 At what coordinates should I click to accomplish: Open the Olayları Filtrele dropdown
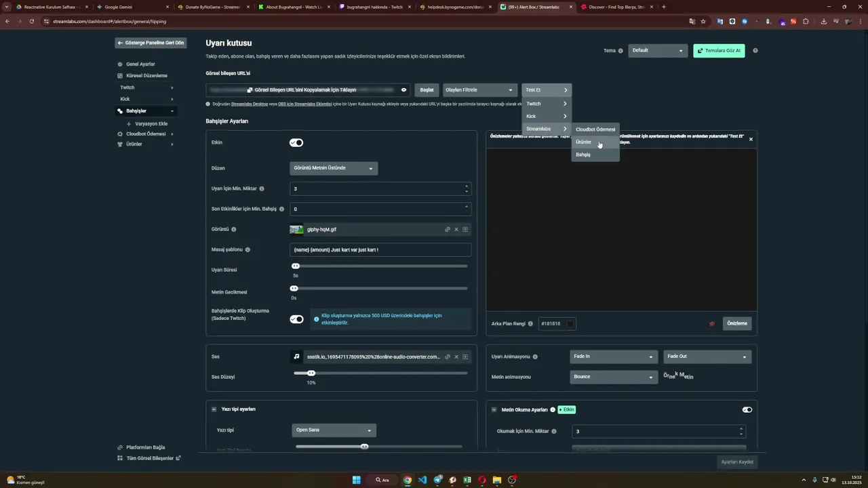point(479,90)
